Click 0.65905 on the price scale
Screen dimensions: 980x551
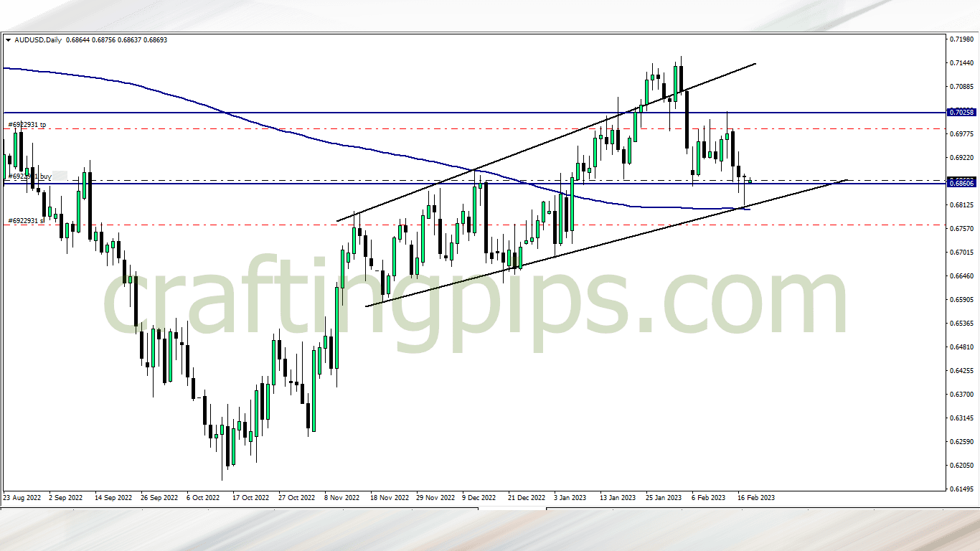coord(961,299)
